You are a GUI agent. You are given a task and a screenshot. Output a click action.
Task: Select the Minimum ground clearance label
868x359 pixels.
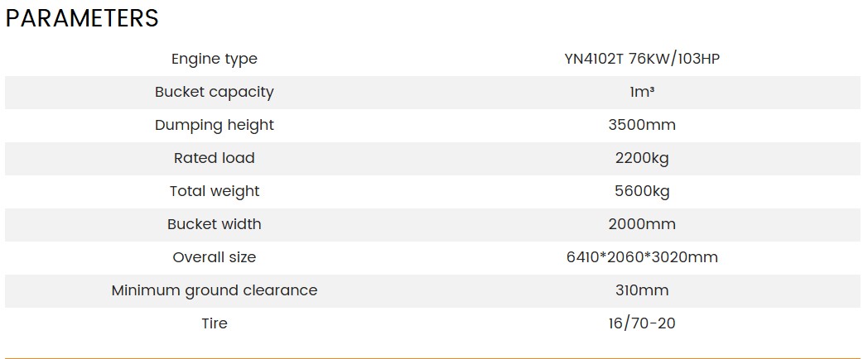pos(215,291)
